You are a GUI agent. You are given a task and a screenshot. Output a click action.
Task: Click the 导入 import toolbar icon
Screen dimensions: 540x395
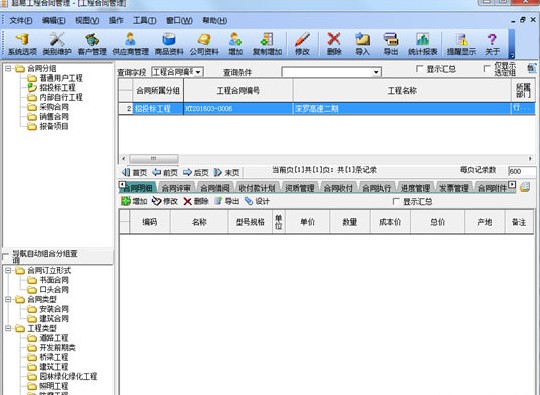pyautogui.click(x=362, y=44)
